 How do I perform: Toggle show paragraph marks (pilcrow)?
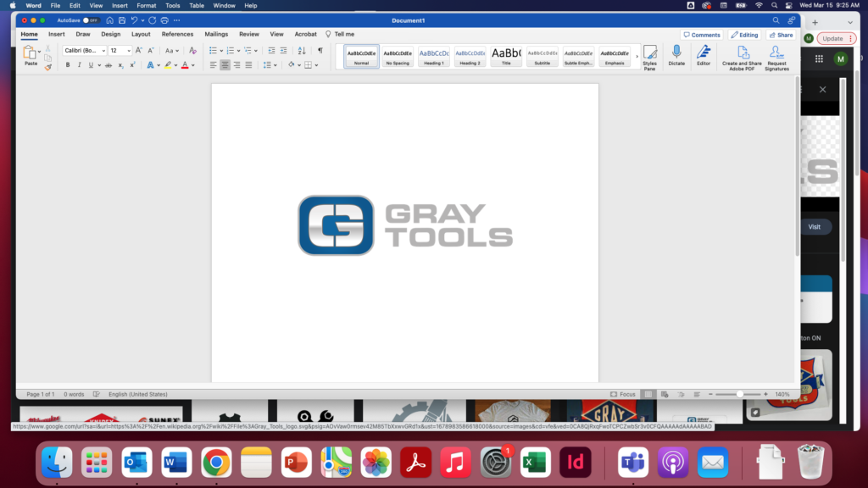(320, 51)
